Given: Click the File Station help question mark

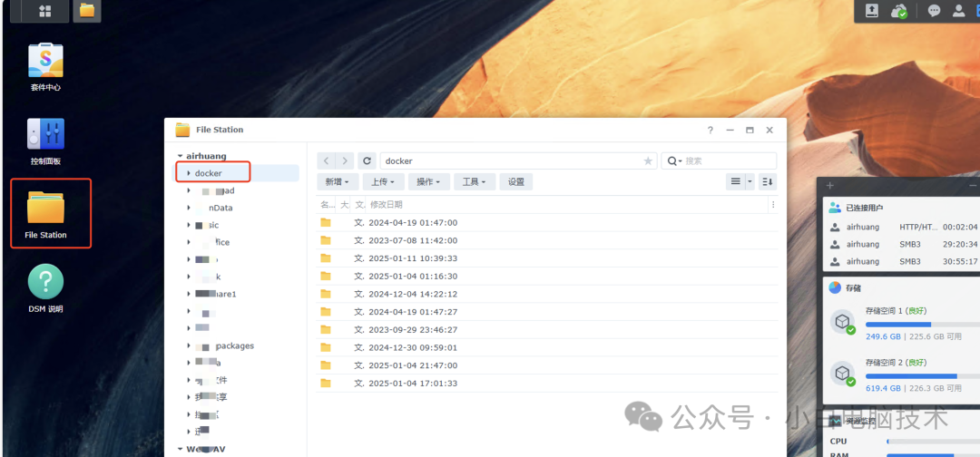Looking at the screenshot, I should 710,130.
